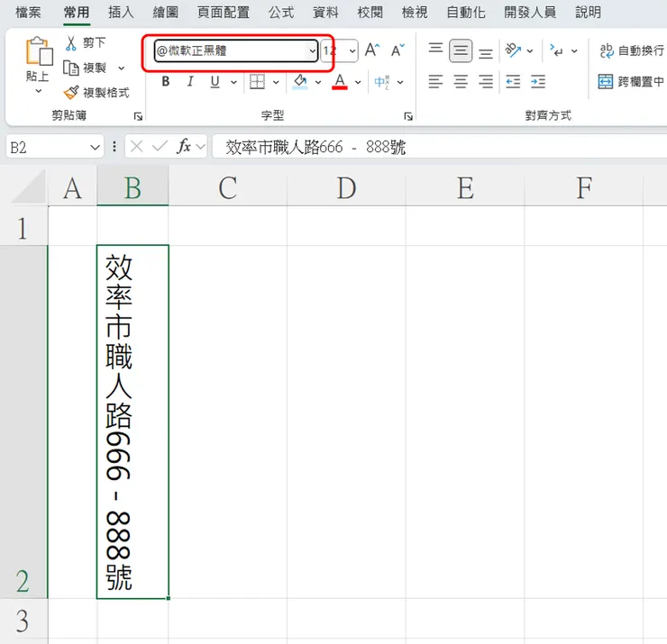This screenshot has height=644, width=667.
Task: Select column B header
Action: (132, 187)
